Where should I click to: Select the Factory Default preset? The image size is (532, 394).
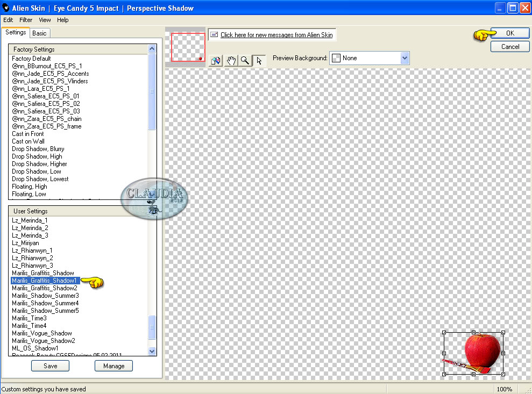pyautogui.click(x=31, y=58)
